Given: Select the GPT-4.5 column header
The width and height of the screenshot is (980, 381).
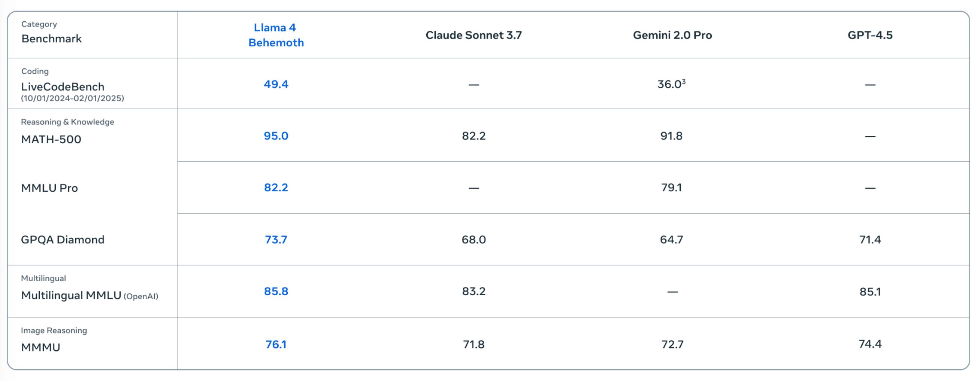Looking at the screenshot, I should point(870,35).
